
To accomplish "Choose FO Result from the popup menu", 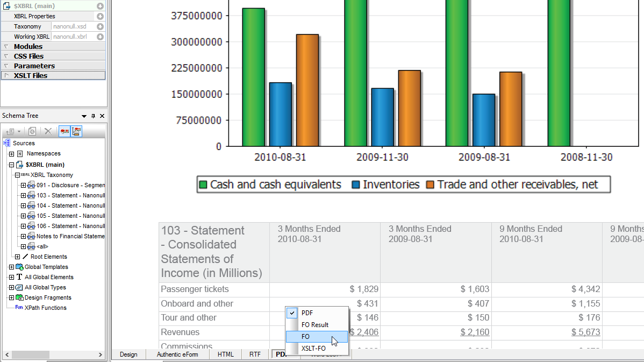I will click(x=317, y=324).
